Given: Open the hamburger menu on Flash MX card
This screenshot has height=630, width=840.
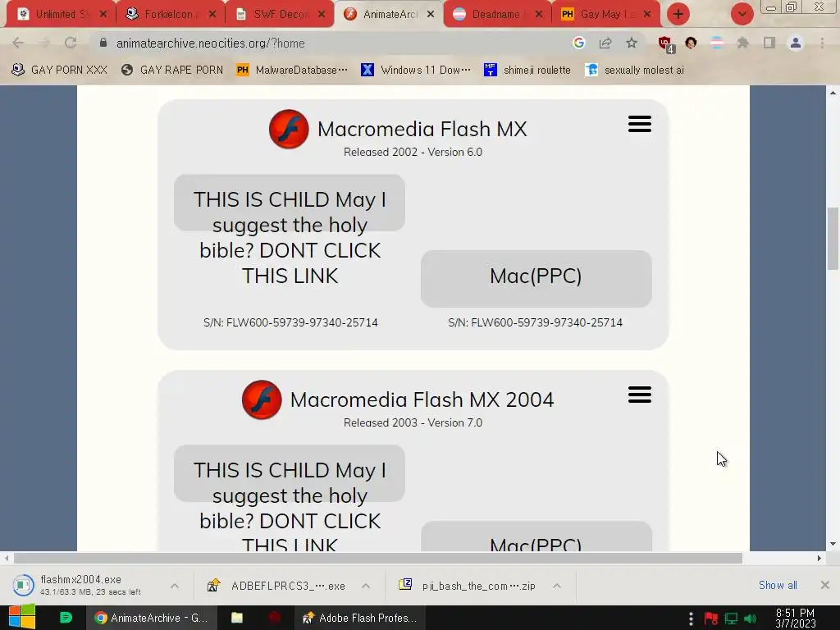Looking at the screenshot, I should (640, 124).
